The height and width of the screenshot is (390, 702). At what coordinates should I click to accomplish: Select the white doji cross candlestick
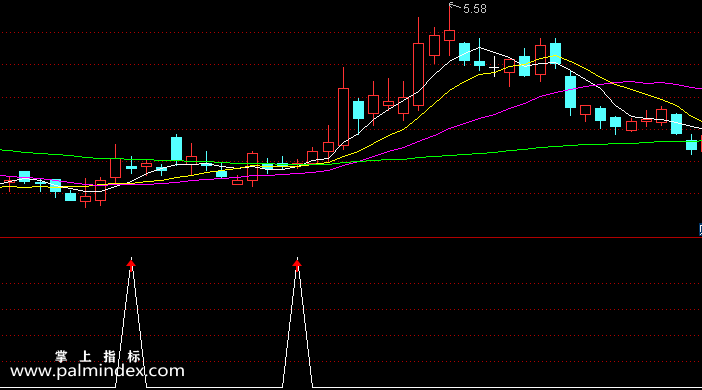pos(494,67)
